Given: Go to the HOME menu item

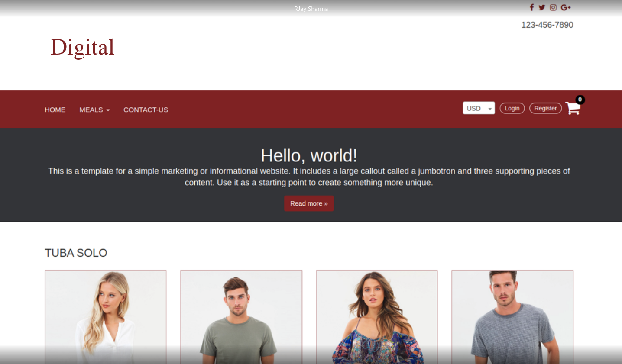Looking at the screenshot, I should (55, 110).
